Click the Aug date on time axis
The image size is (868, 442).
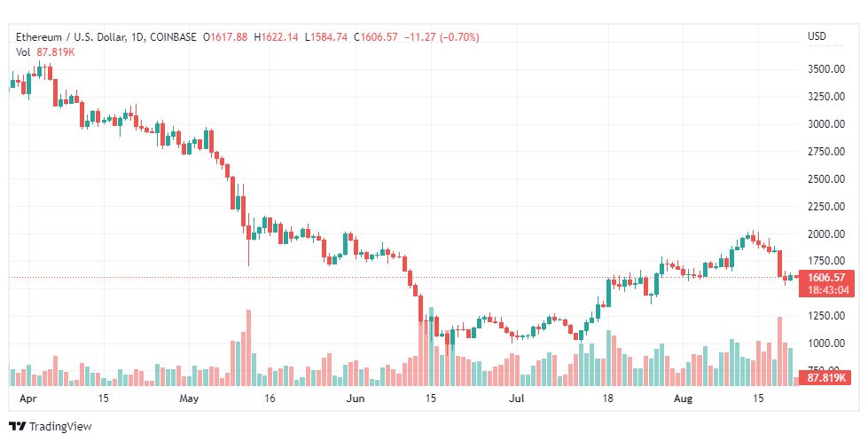pos(683,399)
